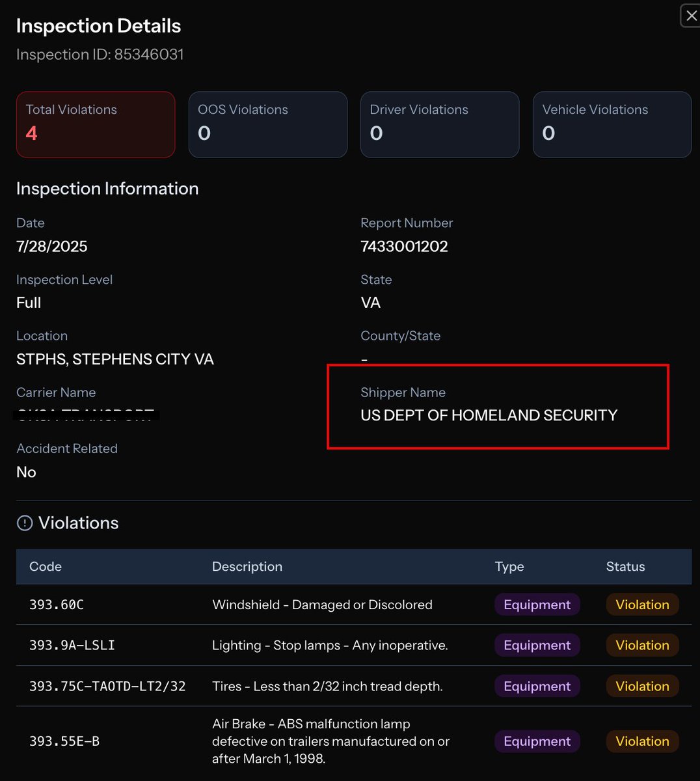Click the State value VA
The width and height of the screenshot is (700, 781).
371,303
